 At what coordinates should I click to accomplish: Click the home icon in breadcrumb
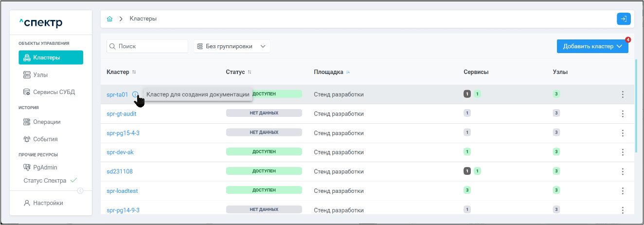click(x=110, y=19)
